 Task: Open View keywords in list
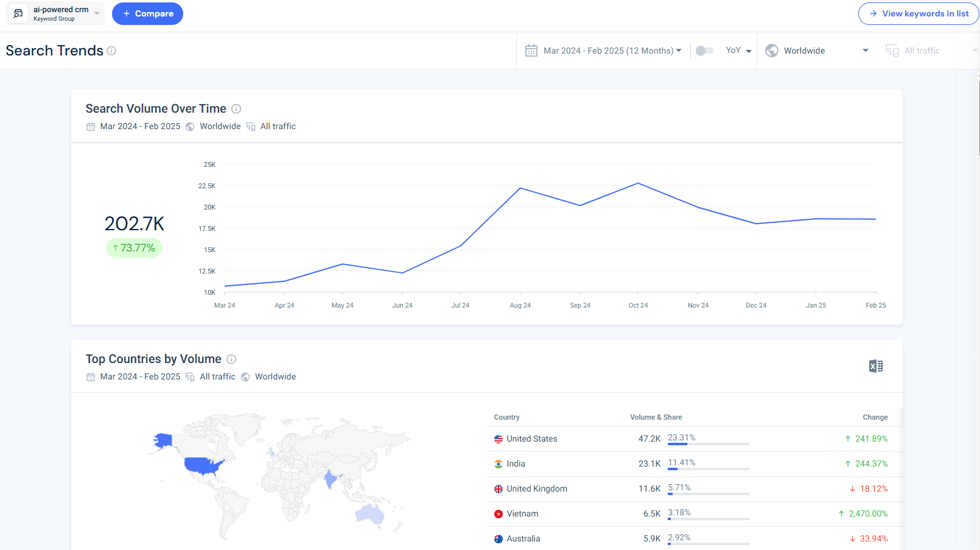[x=919, y=13]
